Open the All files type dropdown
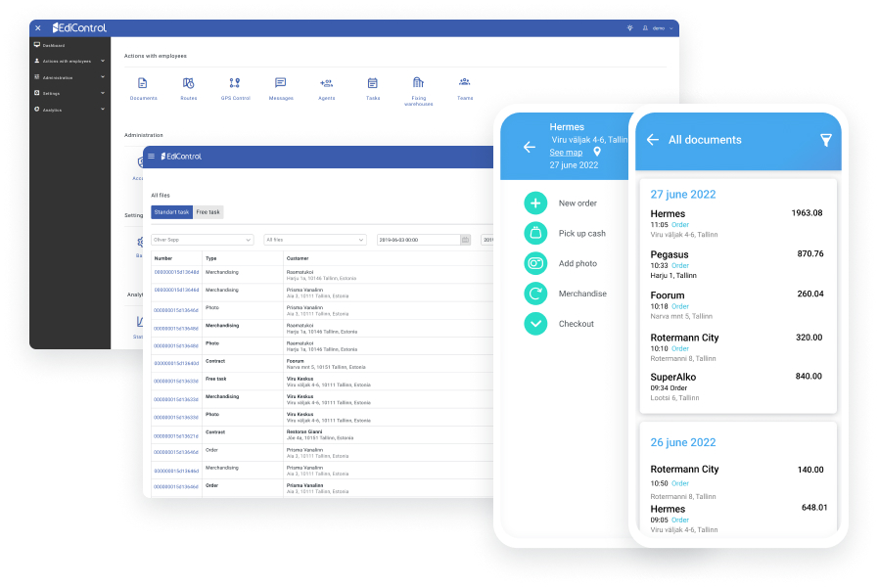The width and height of the screenshot is (878, 588). (315, 240)
